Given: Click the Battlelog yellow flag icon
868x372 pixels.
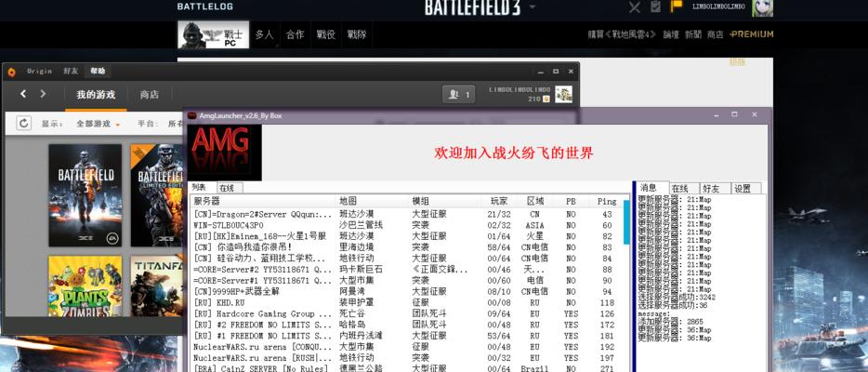Looking at the screenshot, I should (677, 7).
